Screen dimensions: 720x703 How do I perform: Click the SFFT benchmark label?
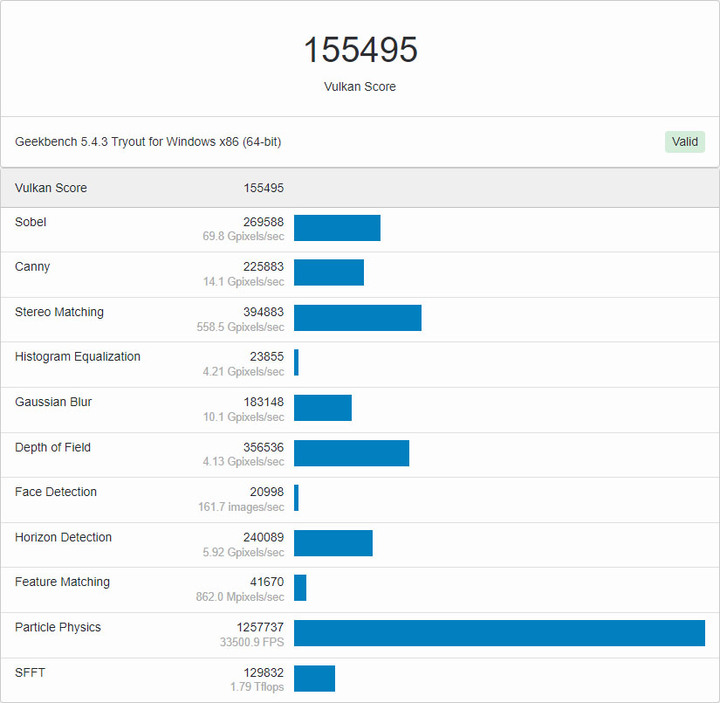click(30, 672)
